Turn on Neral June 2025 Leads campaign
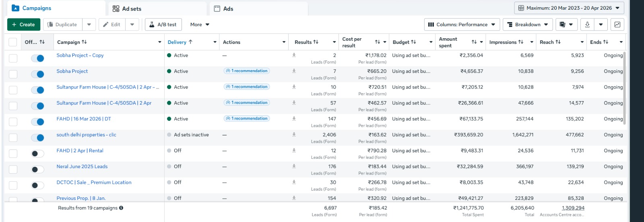 coord(37,170)
